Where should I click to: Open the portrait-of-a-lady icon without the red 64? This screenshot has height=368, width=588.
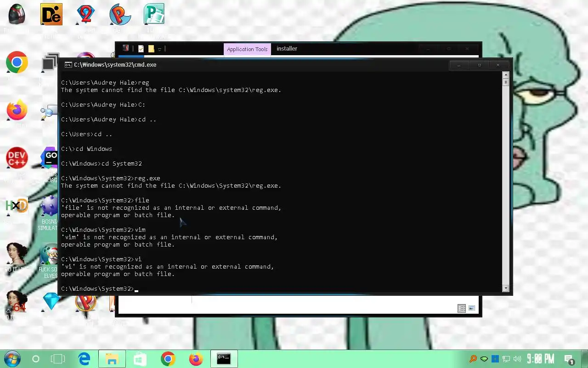pyautogui.click(x=17, y=254)
